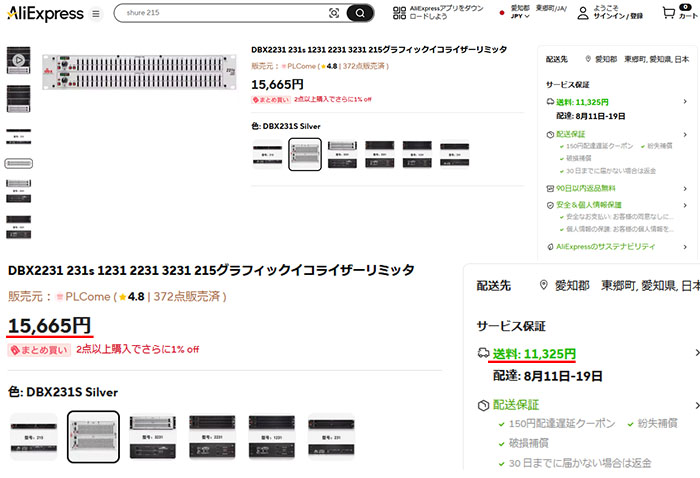This screenshot has width=700, height=478.
Task: Click box icon beside upper 配送保証
Action: pyautogui.click(x=550, y=134)
